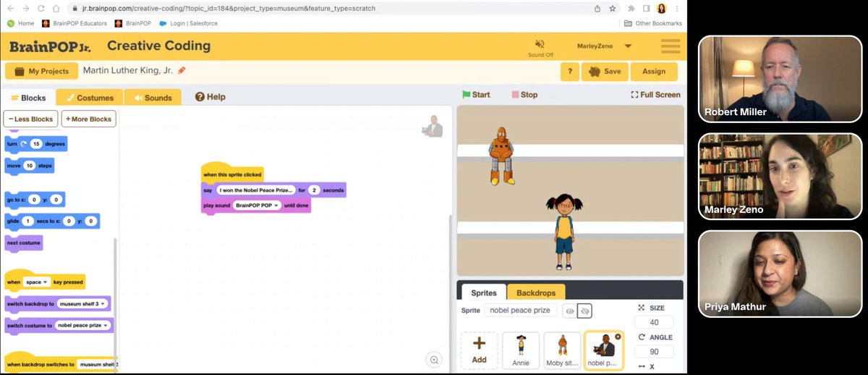The image size is (868, 375).
Task: Save the project
Action: coord(605,72)
